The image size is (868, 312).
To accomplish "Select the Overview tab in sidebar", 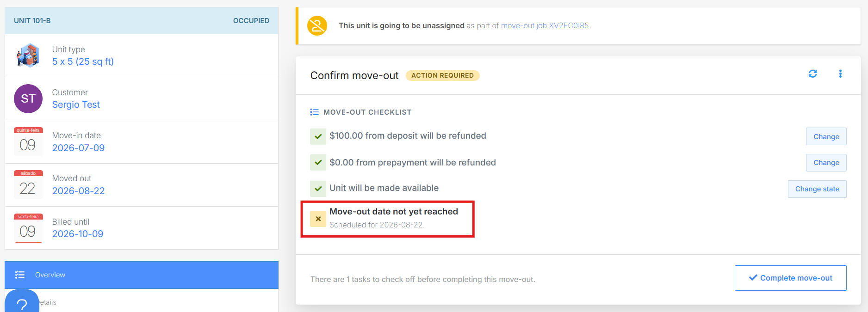I will (x=142, y=275).
